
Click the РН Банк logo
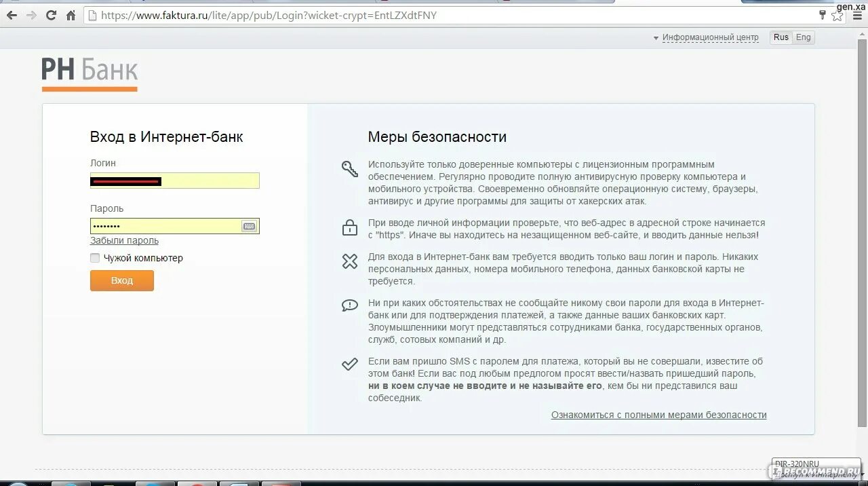(x=90, y=73)
